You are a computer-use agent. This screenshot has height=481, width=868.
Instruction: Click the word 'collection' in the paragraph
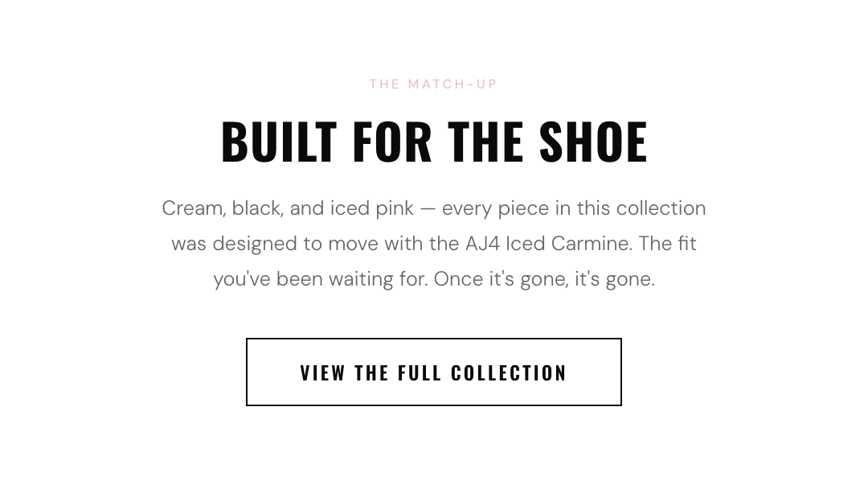(661, 208)
